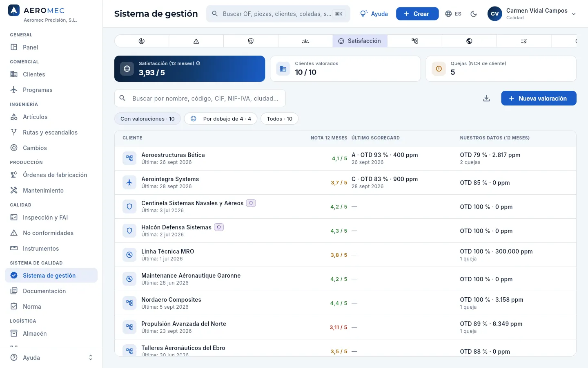Click the Crear button
The height and width of the screenshot is (368, 588).
tap(417, 14)
